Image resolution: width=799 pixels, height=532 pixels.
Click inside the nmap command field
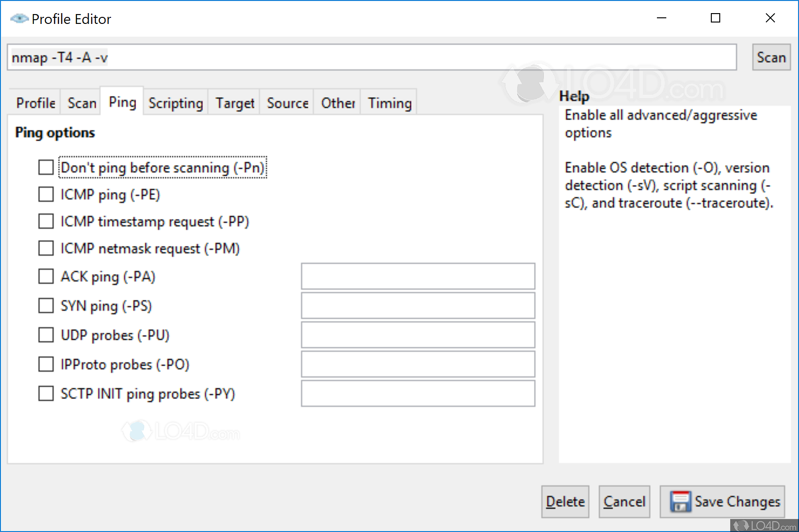pos(370,57)
